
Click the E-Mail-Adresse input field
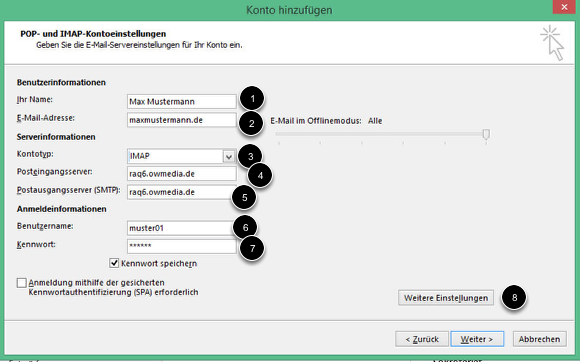[182, 120]
